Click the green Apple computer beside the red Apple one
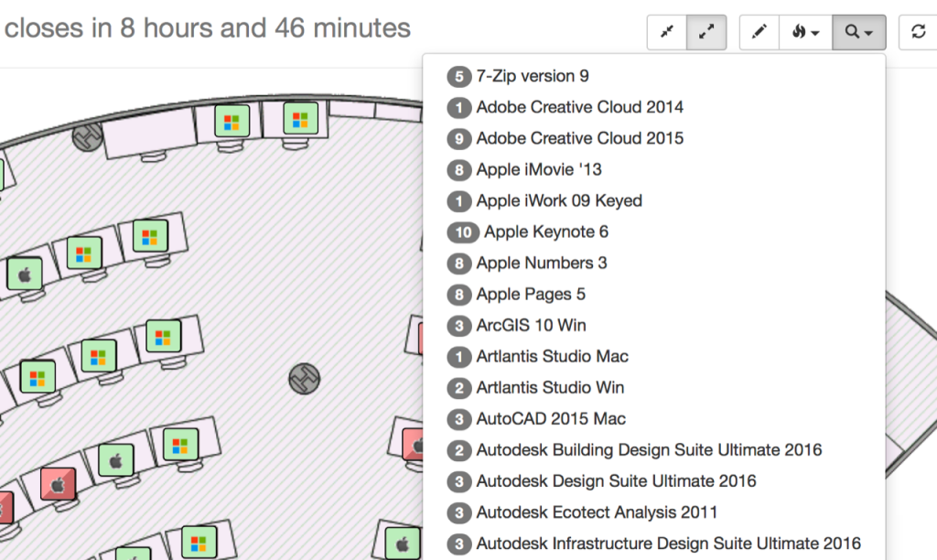 [116, 461]
